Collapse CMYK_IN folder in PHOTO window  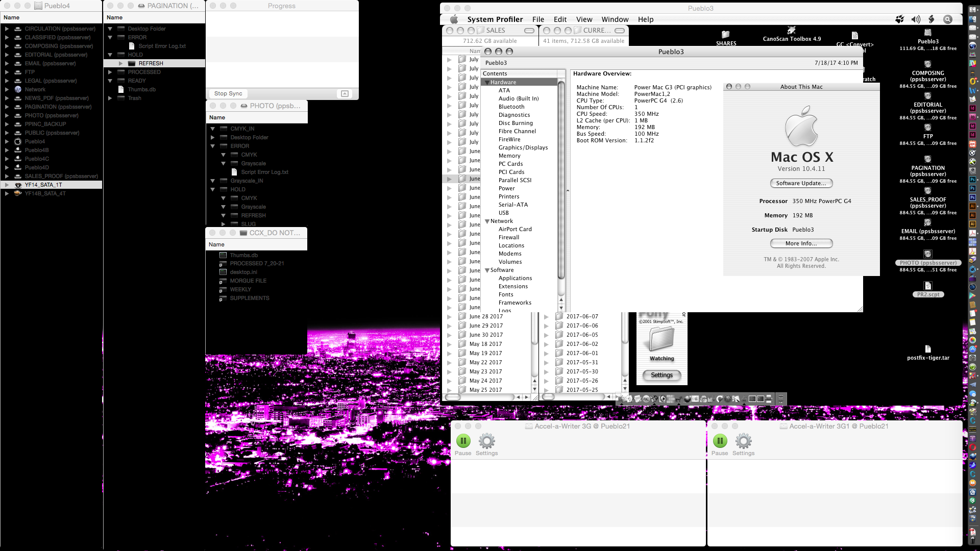pos(212,129)
